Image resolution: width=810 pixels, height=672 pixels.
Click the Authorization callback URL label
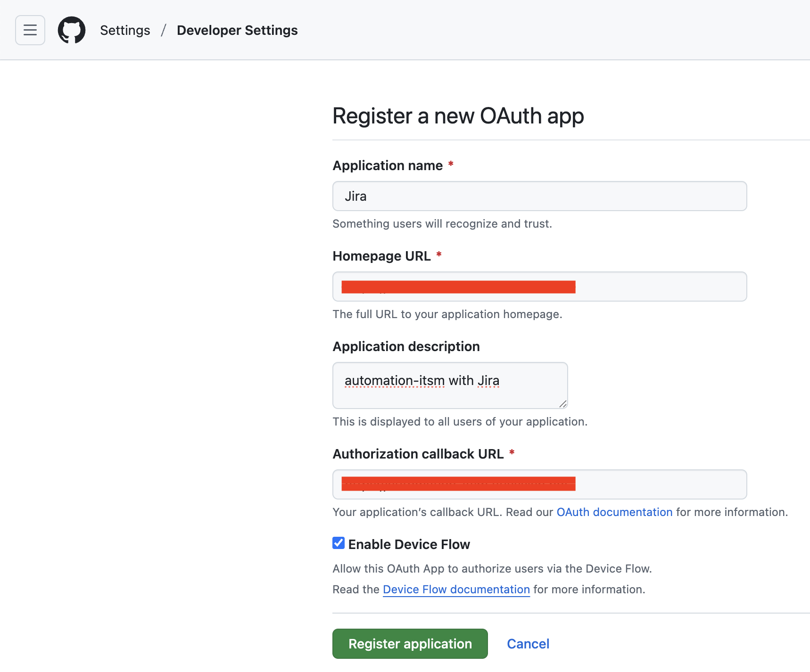(418, 454)
